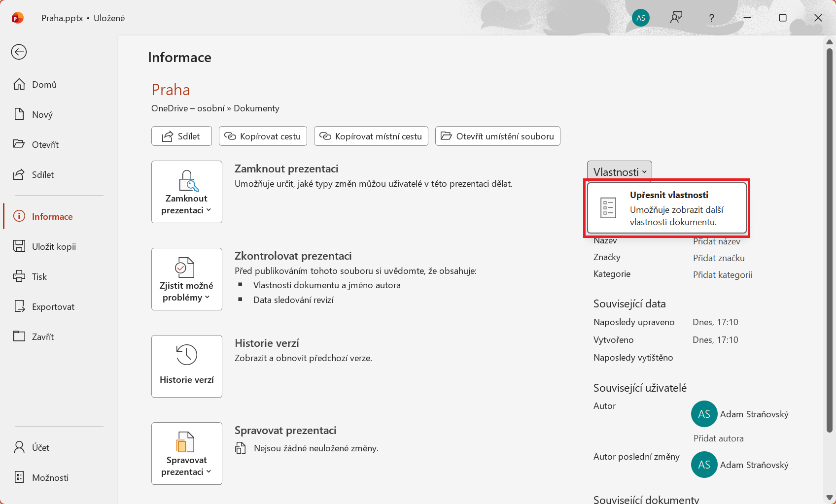Screen dimensions: 836x504
Task: Click Přidat autora field
Action: point(718,438)
